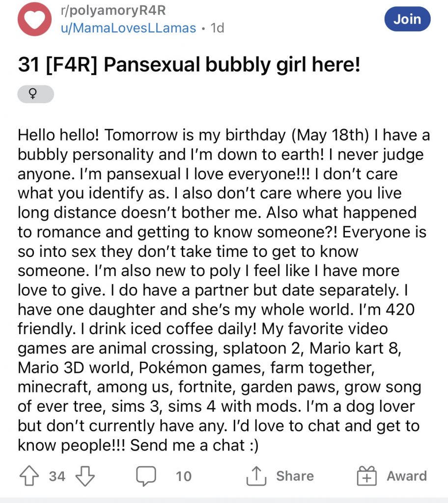Image resolution: width=448 pixels, height=503 pixels.
Task: Visit the u/MamaLovesLLamas profile
Action: click(x=128, y=28)
